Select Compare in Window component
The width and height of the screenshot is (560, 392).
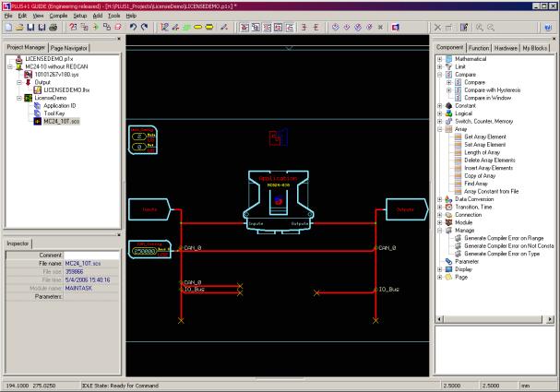click(487, 98)
